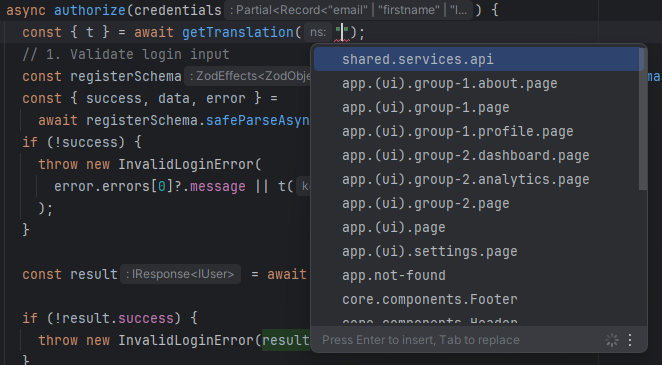This screenshot has height=365, width=662.
Task: Click the ns: parameter inlay hint
Action: point(318,32)
